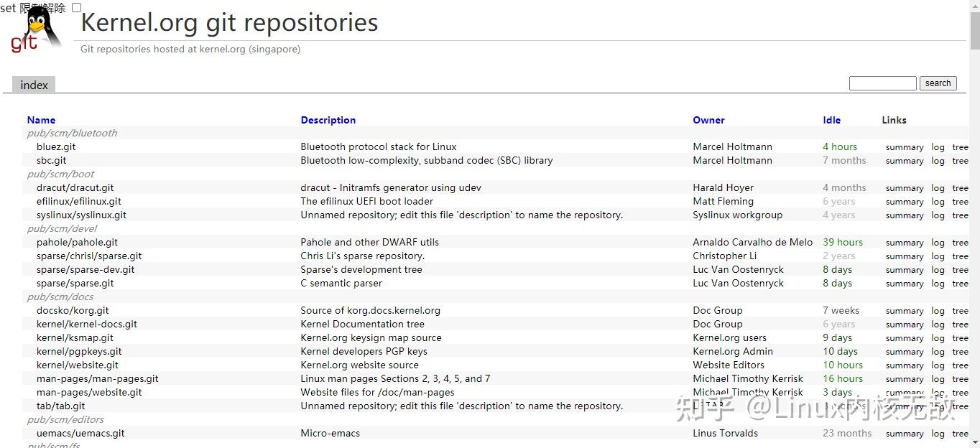The image size is (980, 448).
Task: Open the index tab
Action: (34, 85)
